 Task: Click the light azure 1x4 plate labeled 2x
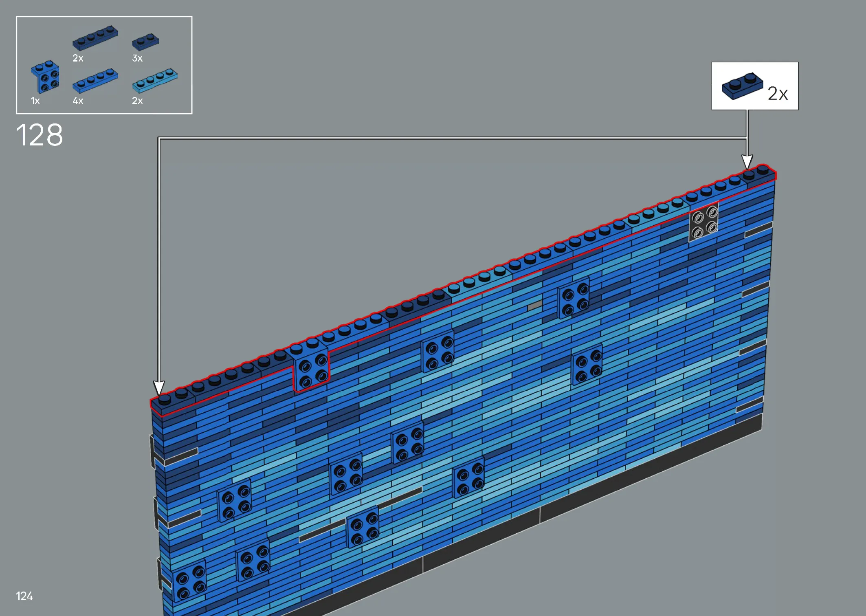coord(155,80)
